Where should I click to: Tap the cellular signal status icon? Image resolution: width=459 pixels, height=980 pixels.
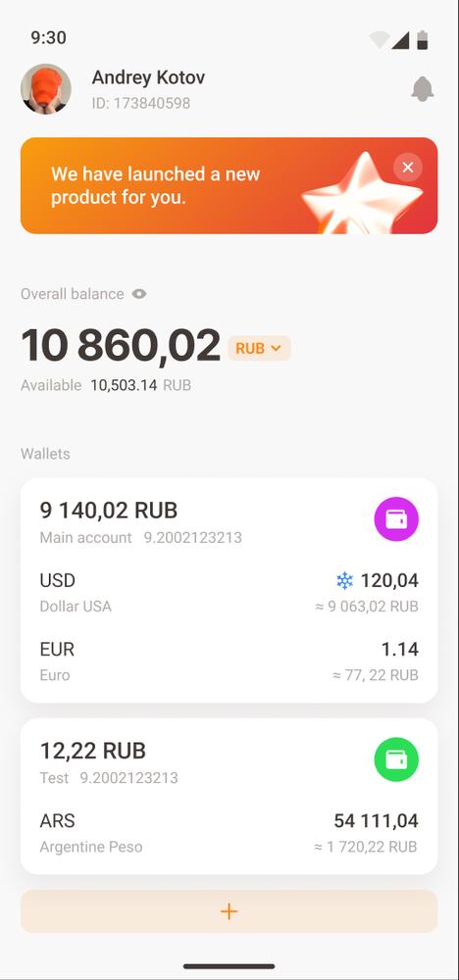pyautogui.click(x=400, y=40)
